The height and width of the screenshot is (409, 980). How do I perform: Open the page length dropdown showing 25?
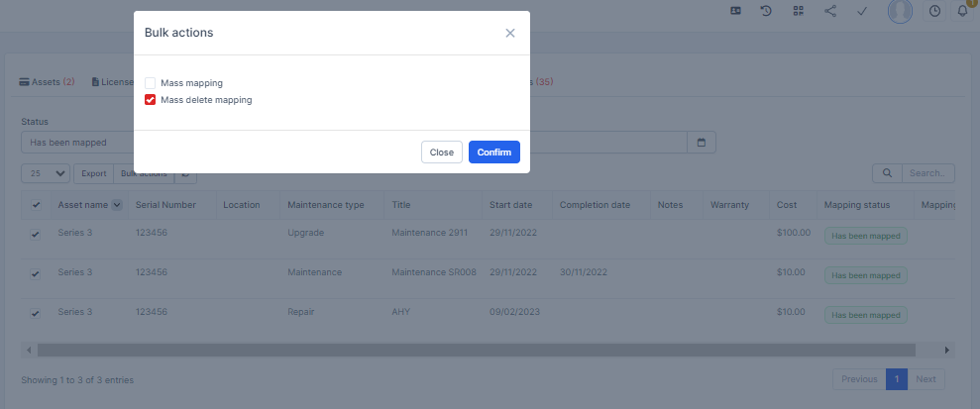[46, 173]
